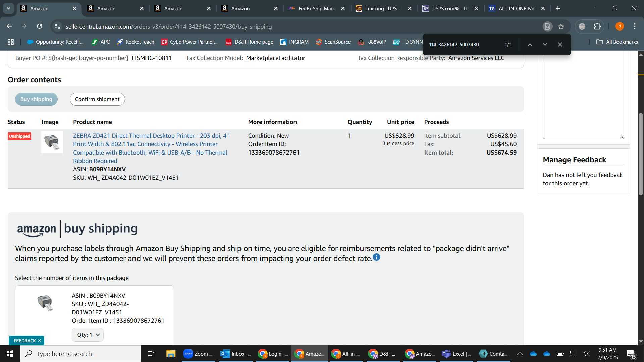Open the Qty: 1 dropdown

(88, 335)
